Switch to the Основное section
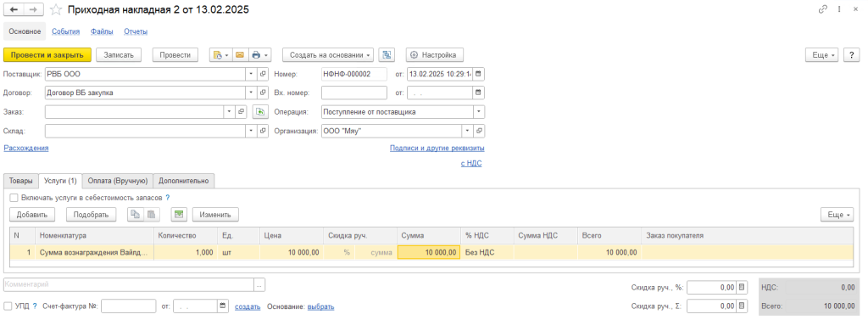The height and width of the screenshot is (320, 868). pos(25,31)
